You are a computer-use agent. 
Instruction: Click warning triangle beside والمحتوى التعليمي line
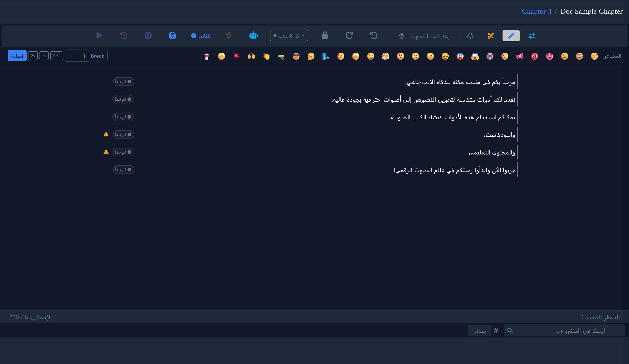[x=106, y=152]
